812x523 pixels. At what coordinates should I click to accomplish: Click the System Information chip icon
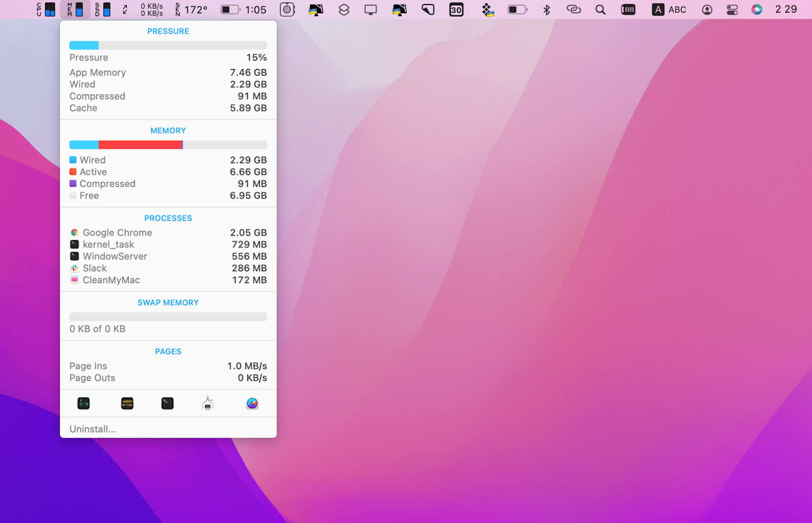tap(208, 403)
